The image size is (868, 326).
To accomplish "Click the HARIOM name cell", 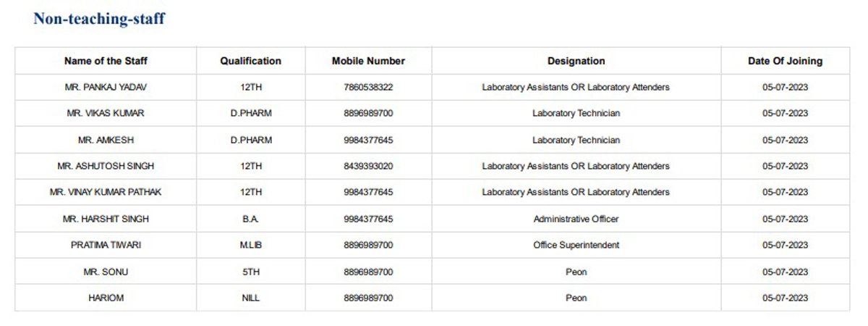I will coord(106,298).
